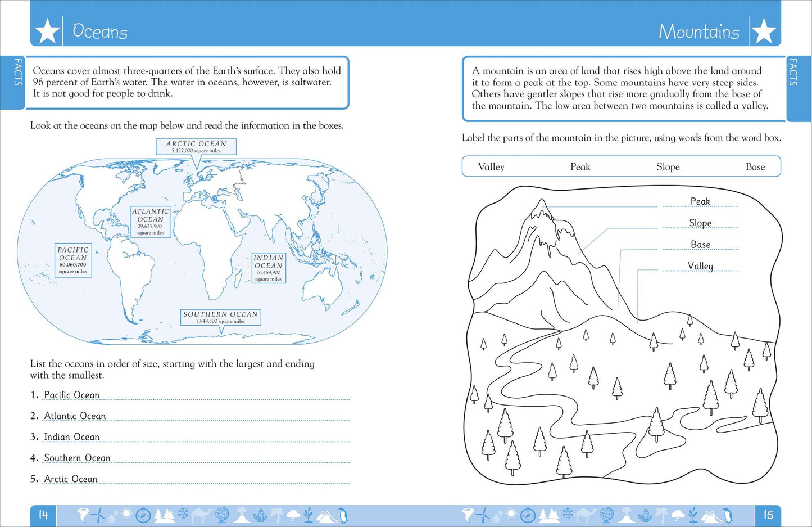Click the instruction 'List the oceans in order of size'
Image resolution: width=812 pixels, height=527 pixels.
(173, 369)
